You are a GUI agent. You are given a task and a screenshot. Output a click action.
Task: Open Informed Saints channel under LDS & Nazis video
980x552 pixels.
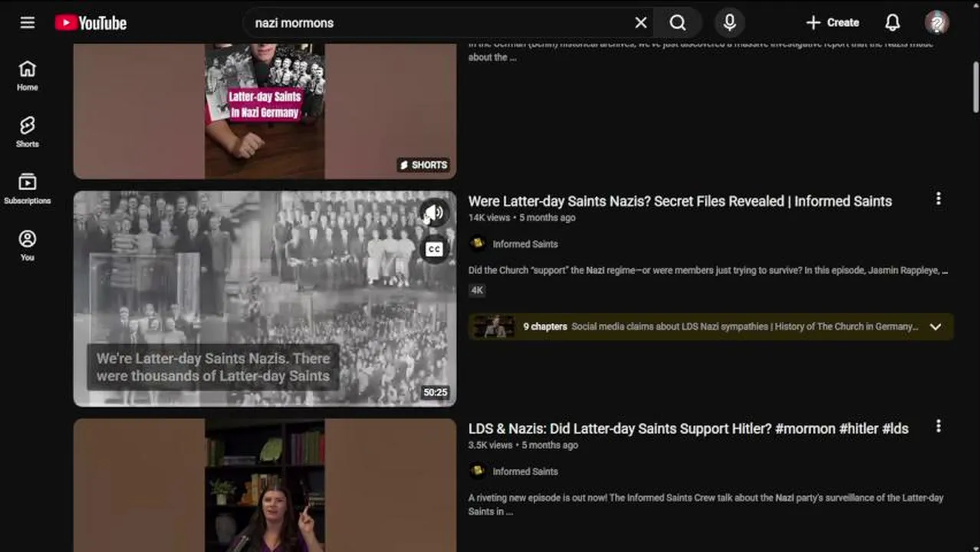coord(525,472)
